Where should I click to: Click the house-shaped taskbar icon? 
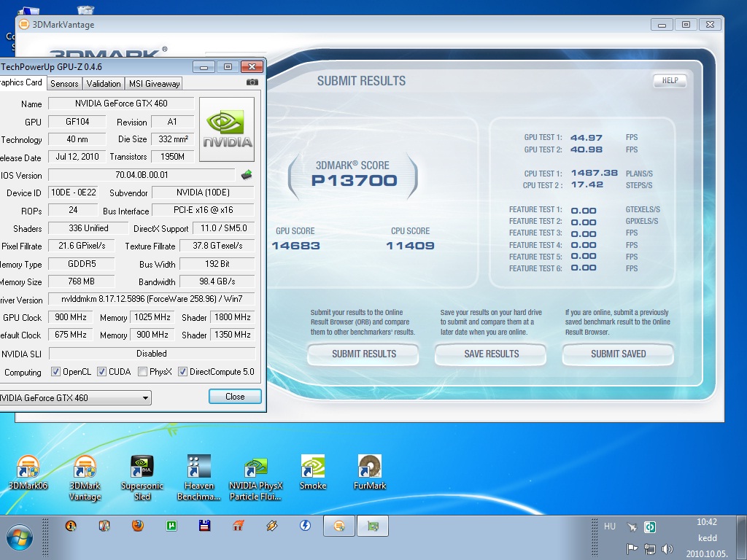point(239,526)
